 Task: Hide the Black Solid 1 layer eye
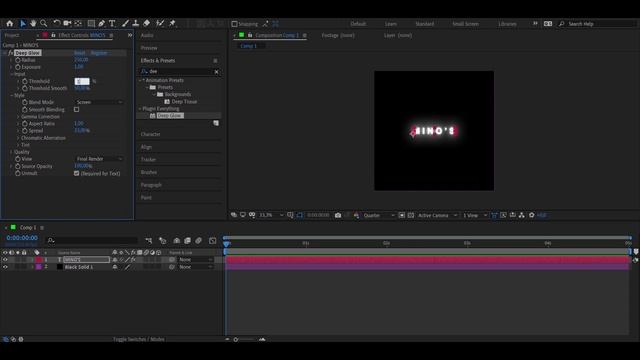pyautogui.click(x=5, y=267)
